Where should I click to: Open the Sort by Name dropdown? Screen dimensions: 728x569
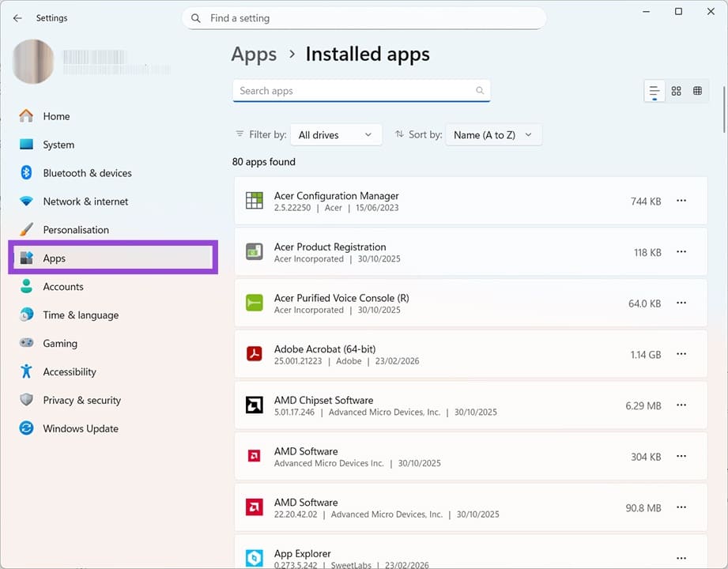click(x=493, y=134)
